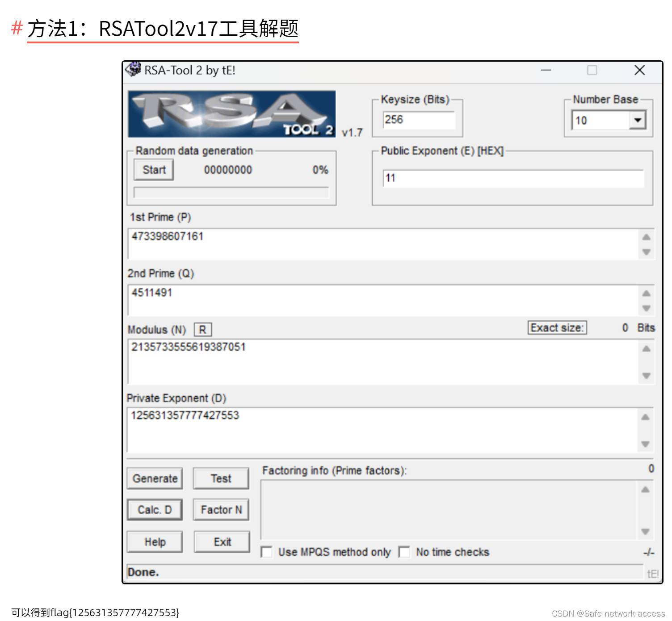Image resolution: width=672 pixels, height=621 pixels.
Task: Collapse the Number Base selector list
Action: click(638, 120)
